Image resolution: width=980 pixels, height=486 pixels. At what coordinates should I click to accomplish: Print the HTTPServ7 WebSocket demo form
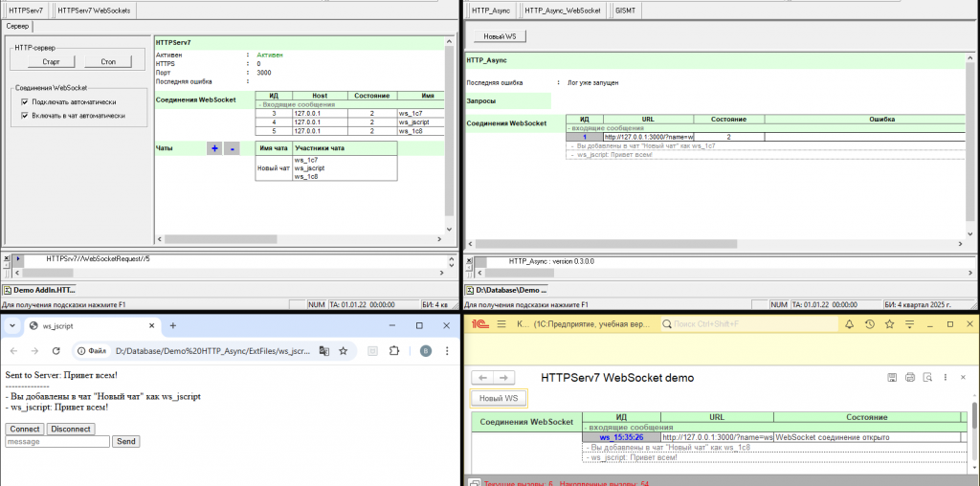tap(910, 377)
